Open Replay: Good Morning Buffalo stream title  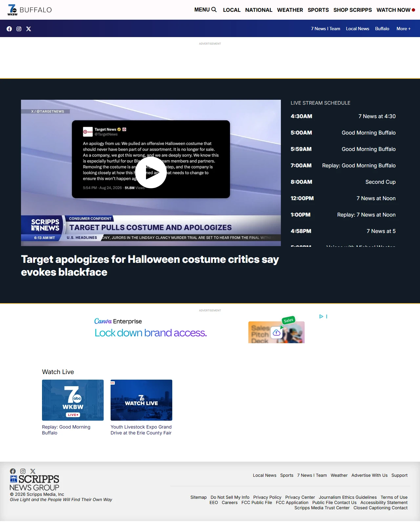66,430
